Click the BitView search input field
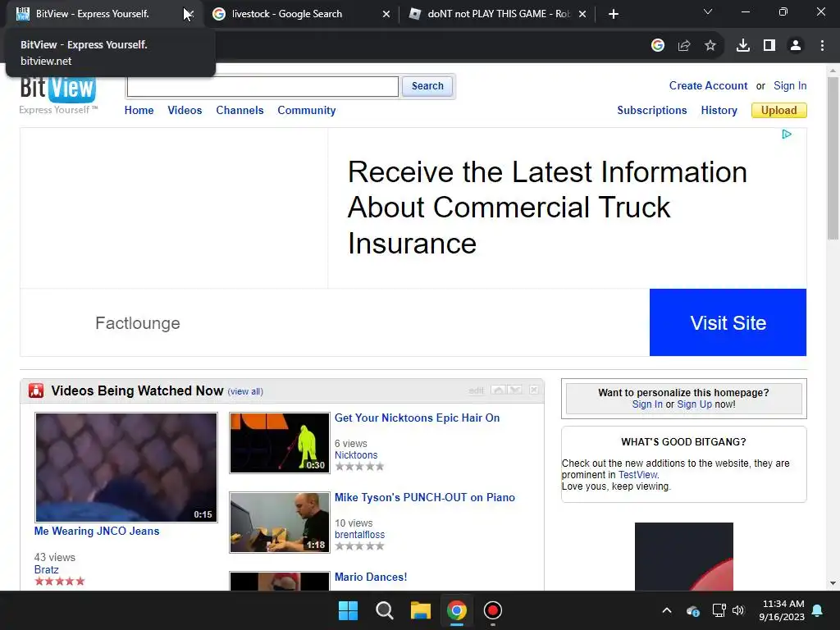The height and width of the screenshot is (630, 840). click(x=262, y=86)
